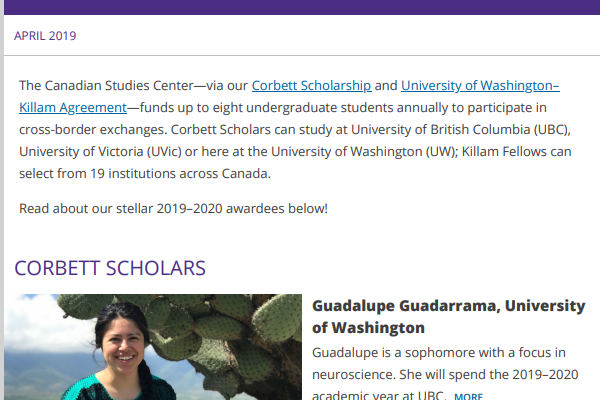The height and width of the screenshot is (400, 600).
Task: Click the 'University of Victoria (UVic)' text
Action: (100, 152)
